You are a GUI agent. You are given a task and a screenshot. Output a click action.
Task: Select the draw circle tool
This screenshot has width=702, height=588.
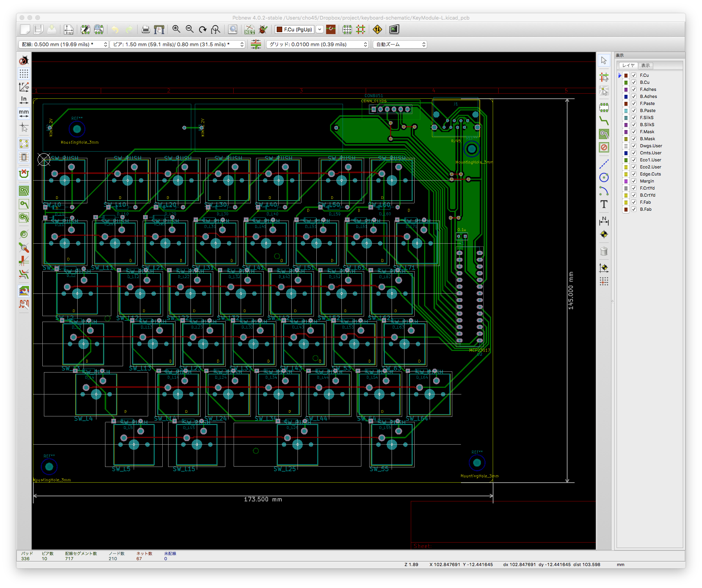click(604, 177)
